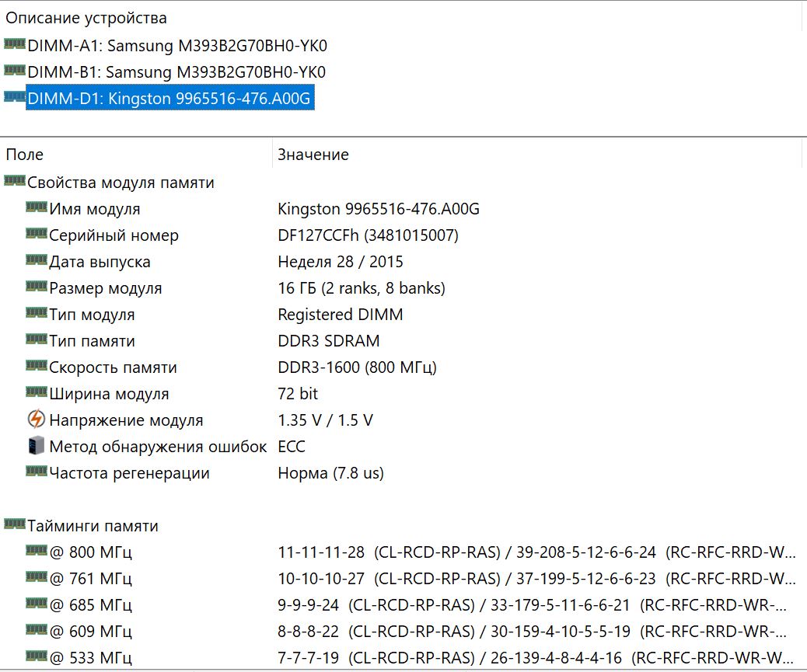
Task: Click the memory icon next to DIMM-A1
Action: (x=15, y=44)
